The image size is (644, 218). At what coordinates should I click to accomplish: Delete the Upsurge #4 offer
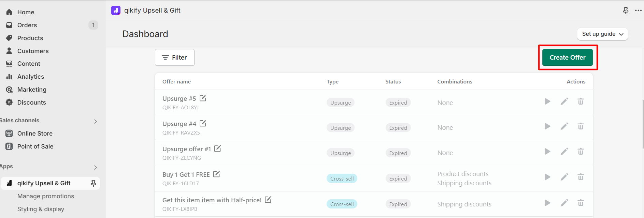pyautogui.click(x=581, y=126)
